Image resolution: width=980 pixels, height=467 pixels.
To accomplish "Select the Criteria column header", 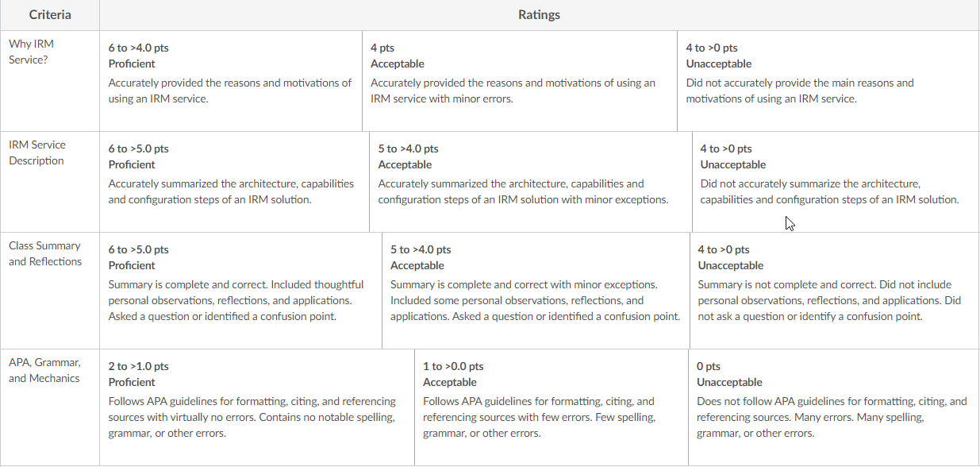I will coord(50,15).
